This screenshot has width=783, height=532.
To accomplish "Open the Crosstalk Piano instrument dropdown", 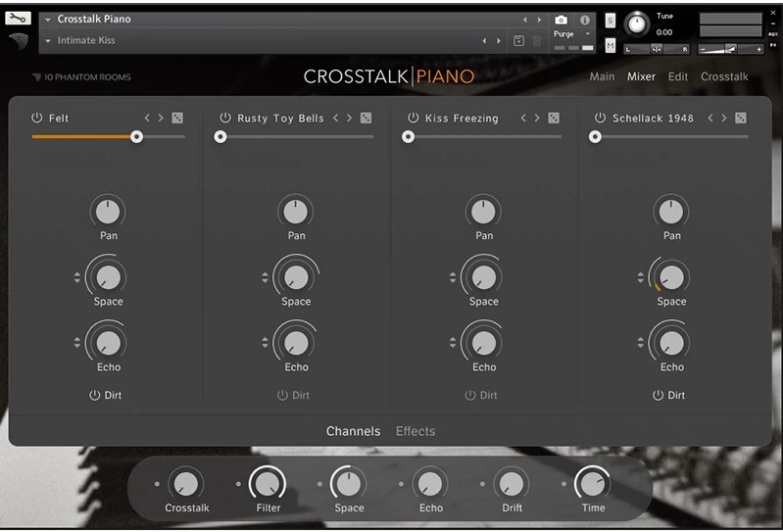I will [x=48, y=20].
